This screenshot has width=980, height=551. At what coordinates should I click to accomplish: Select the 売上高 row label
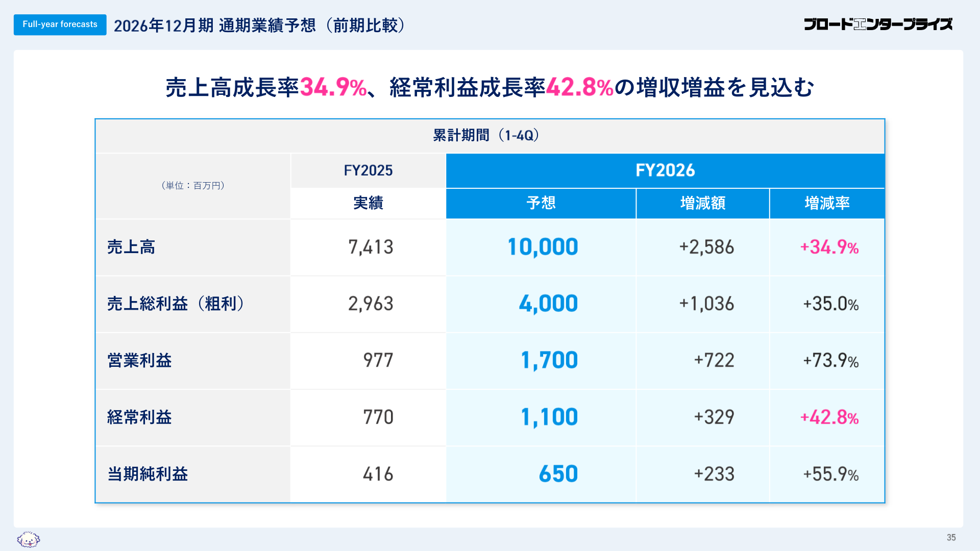tap(131, 247)
